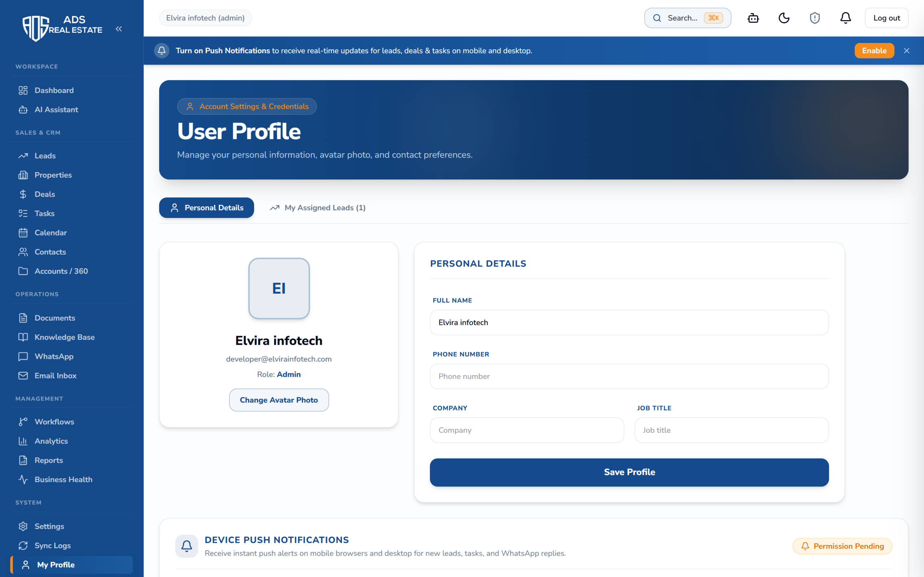This screenshot has height=577, width=924.
Task: Open the AI assistant robot icon in header
Action: coord(753,18)
